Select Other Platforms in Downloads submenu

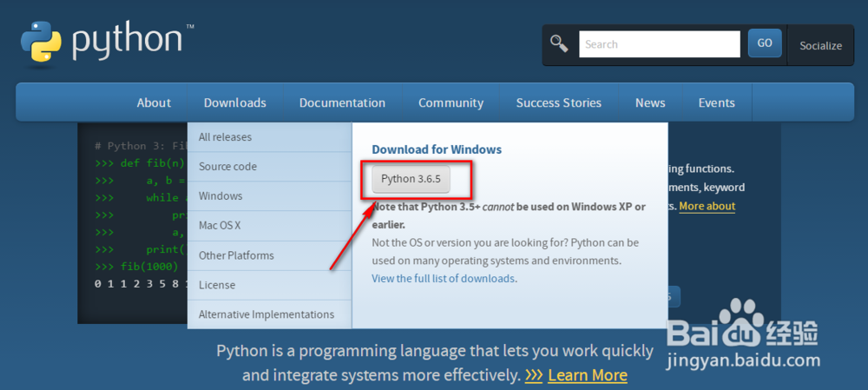[270, 255]
